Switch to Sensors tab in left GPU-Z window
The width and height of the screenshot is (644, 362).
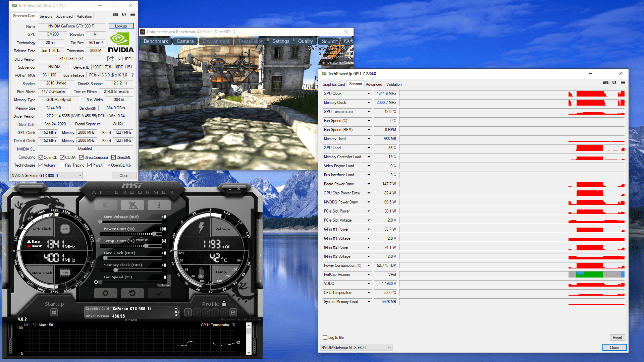pyautogui.click(x=46, y=16)
